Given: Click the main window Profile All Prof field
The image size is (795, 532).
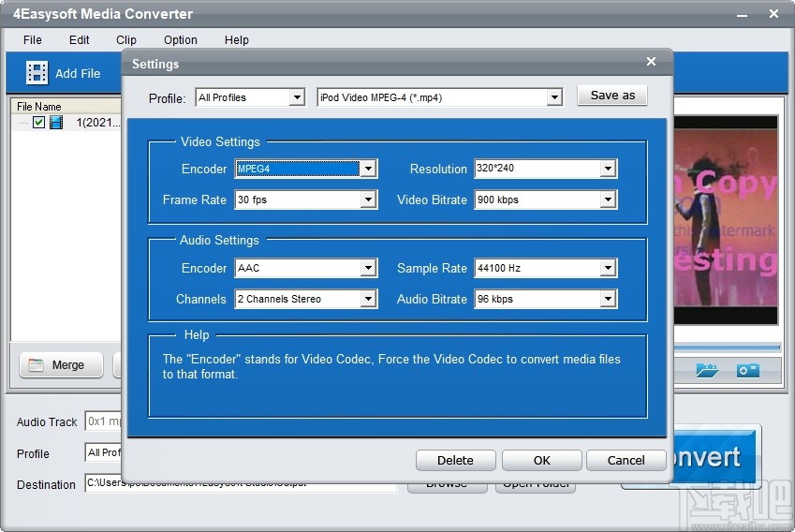Looking at the screenshot, I should [x=103, y=452].
